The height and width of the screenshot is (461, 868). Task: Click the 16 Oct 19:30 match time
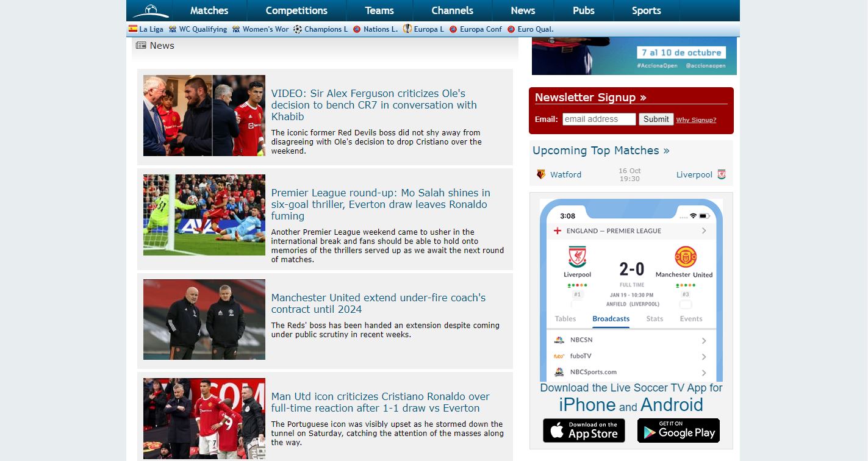point(629,175)
